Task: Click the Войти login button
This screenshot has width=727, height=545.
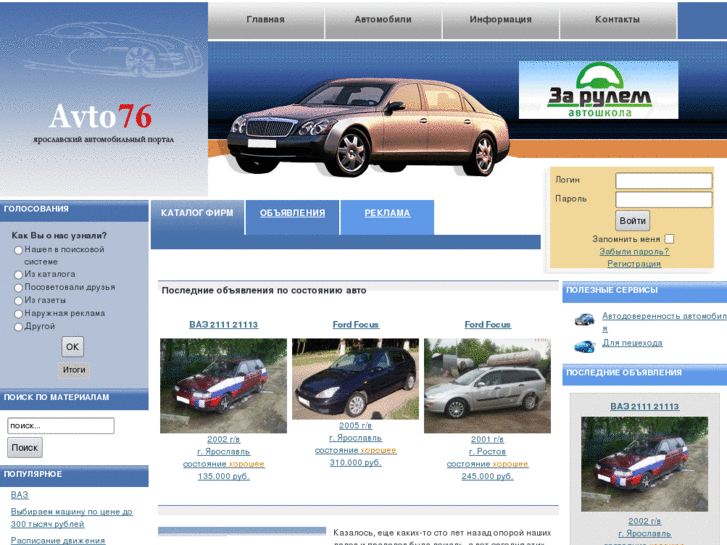Action: 632,221
